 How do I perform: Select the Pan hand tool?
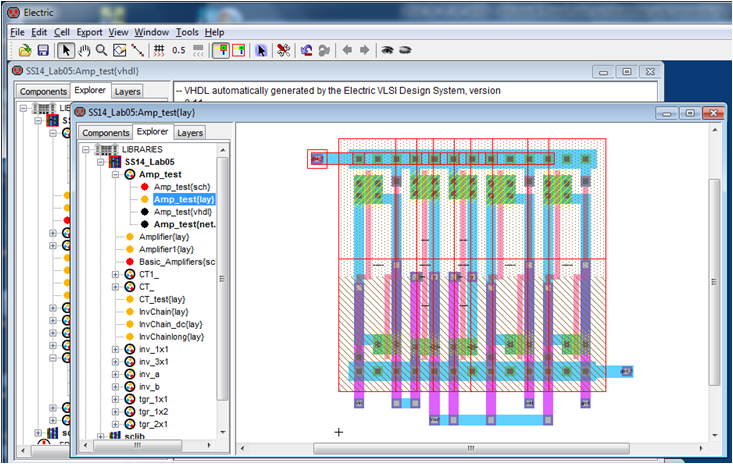[x=84, y=50]
